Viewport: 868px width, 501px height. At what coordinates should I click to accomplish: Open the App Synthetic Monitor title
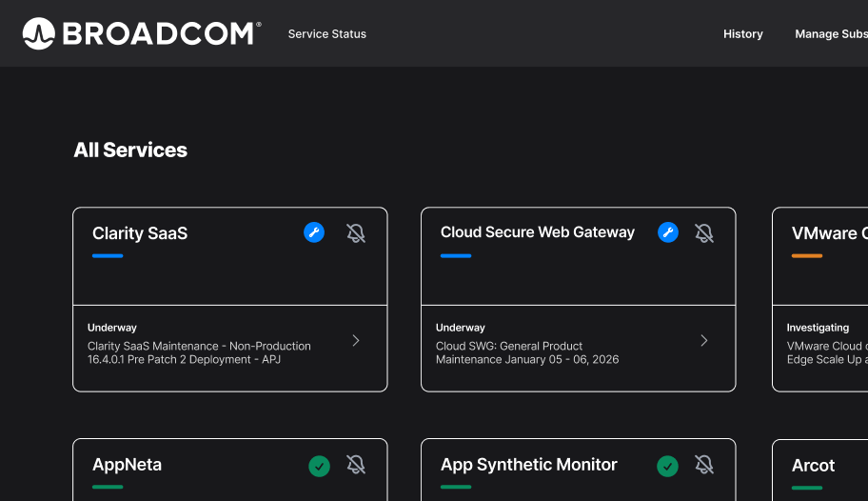(528, 465)
